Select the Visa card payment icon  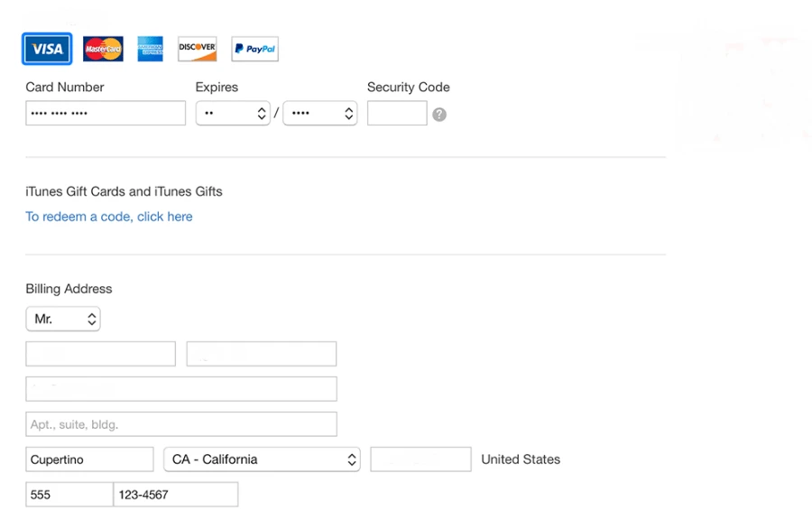tap(47, 49)
